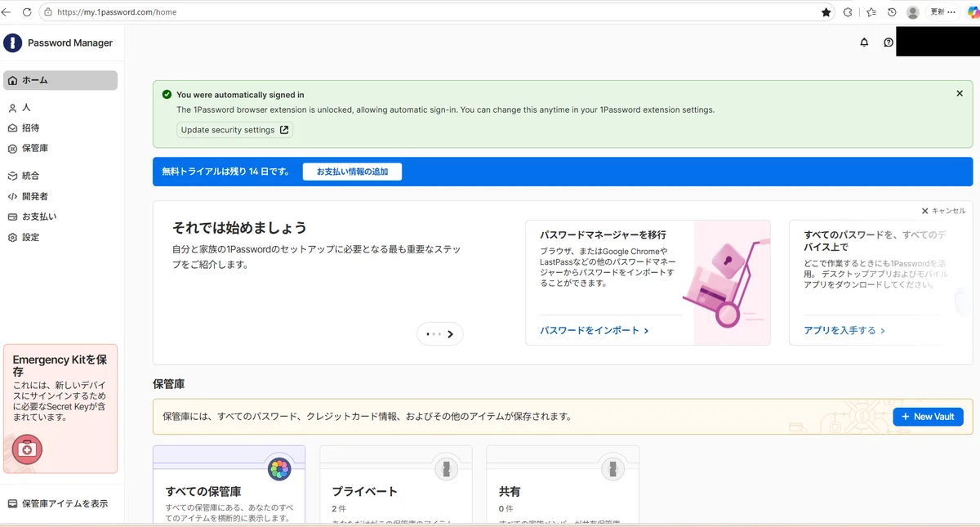Click the browser address bar URL
The image size is (980, 527).
click(x=117, y=12)
